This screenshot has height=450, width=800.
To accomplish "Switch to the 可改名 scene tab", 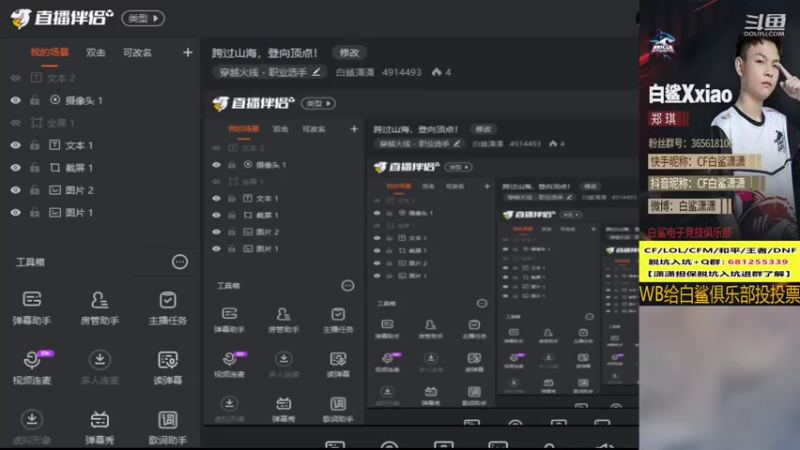I will 137,53.
